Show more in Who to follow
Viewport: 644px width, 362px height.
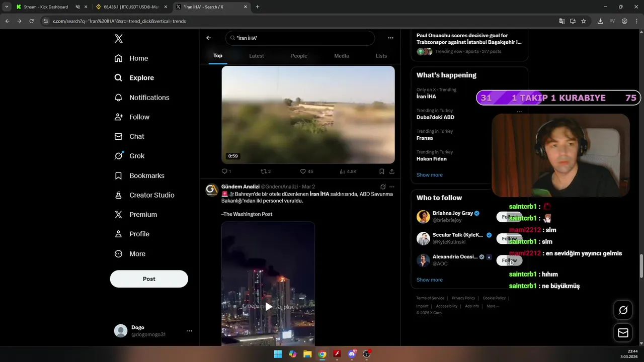[x=430, y=280]
